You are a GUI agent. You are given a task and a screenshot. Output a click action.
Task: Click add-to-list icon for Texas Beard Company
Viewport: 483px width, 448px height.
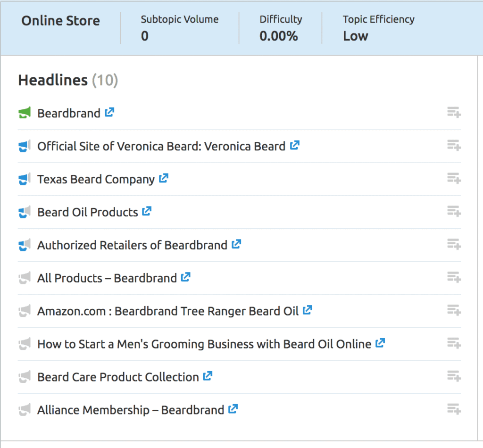[x=454, y=179]
